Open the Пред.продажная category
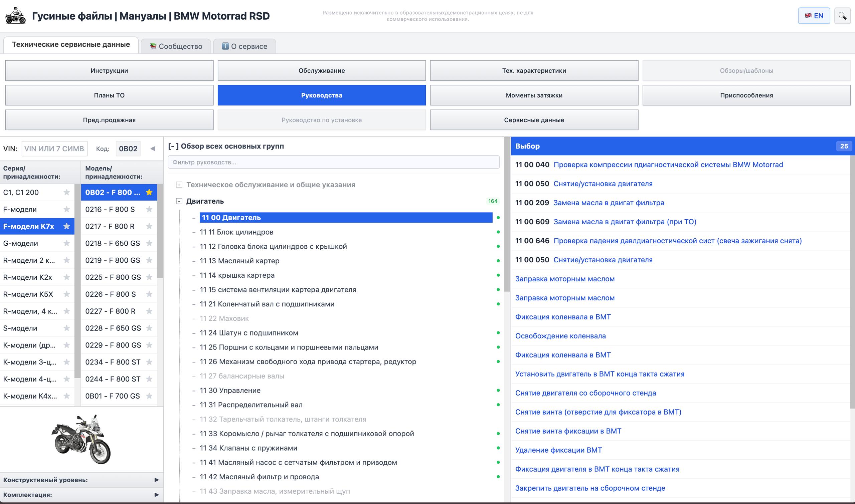 coord(110,120)
